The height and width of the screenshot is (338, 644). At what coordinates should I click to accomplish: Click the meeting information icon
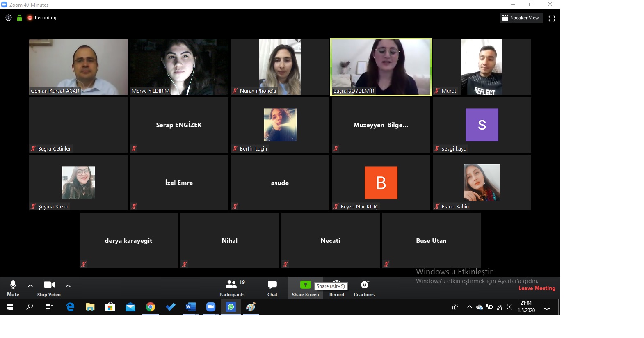click(x=9, y=18)
